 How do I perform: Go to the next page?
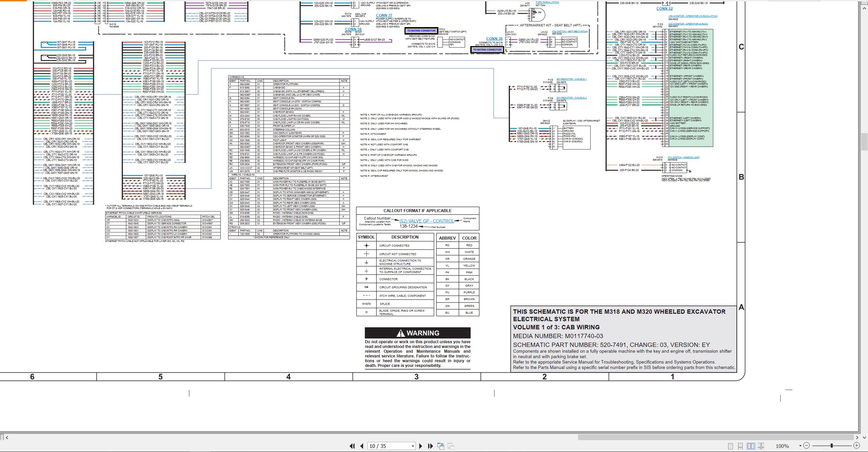[x=421, y=446]
